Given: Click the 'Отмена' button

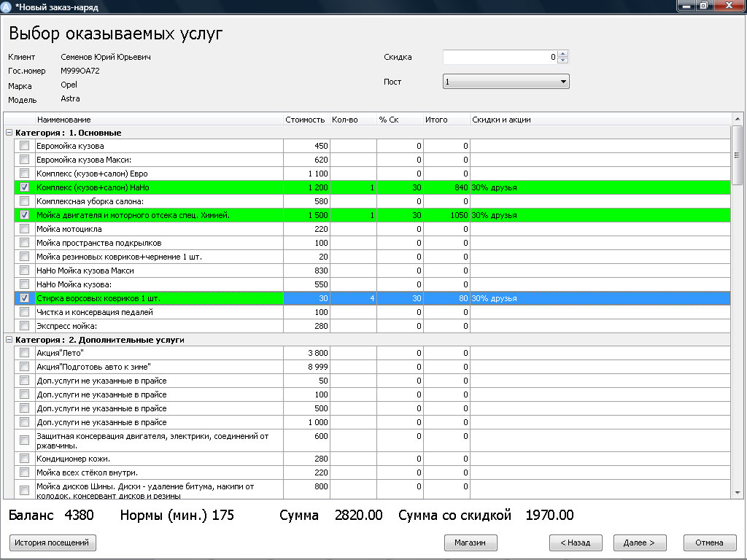Looking at the screenshot, I should (x=709, y=542).
